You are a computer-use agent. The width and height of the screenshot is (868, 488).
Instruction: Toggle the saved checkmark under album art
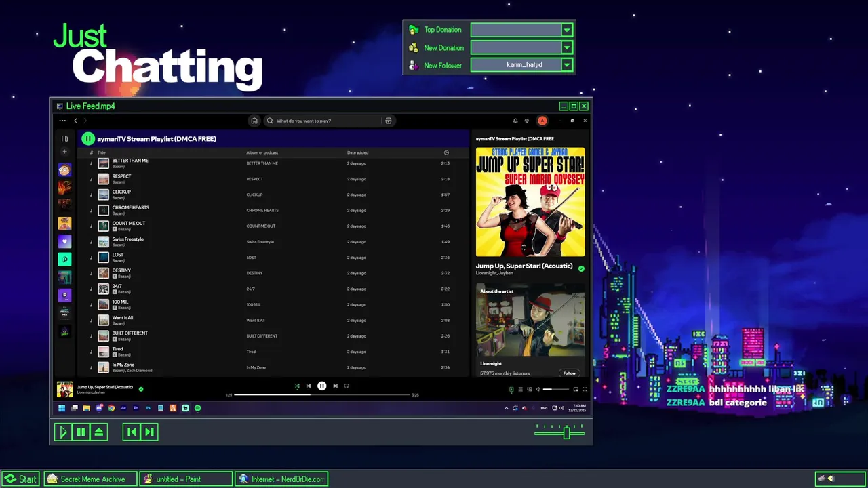pyautogui.click(x=581, y=268)
